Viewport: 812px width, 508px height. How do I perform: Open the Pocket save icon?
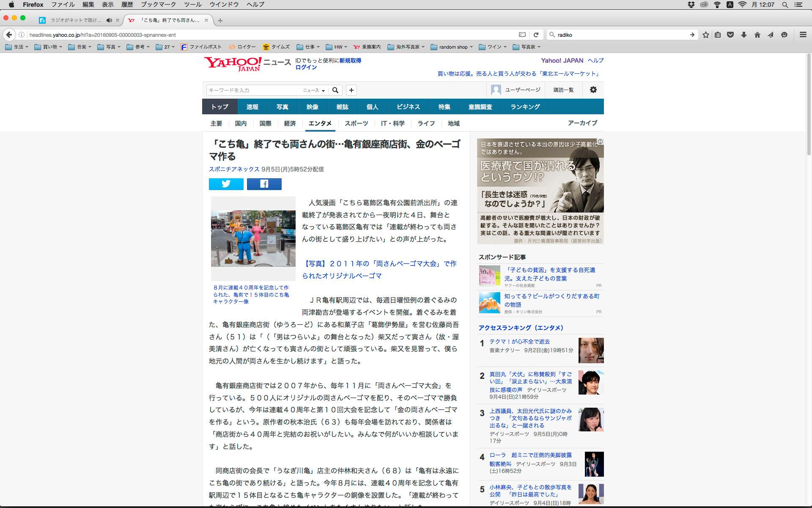pyautogui.click(x=730, y=35)
